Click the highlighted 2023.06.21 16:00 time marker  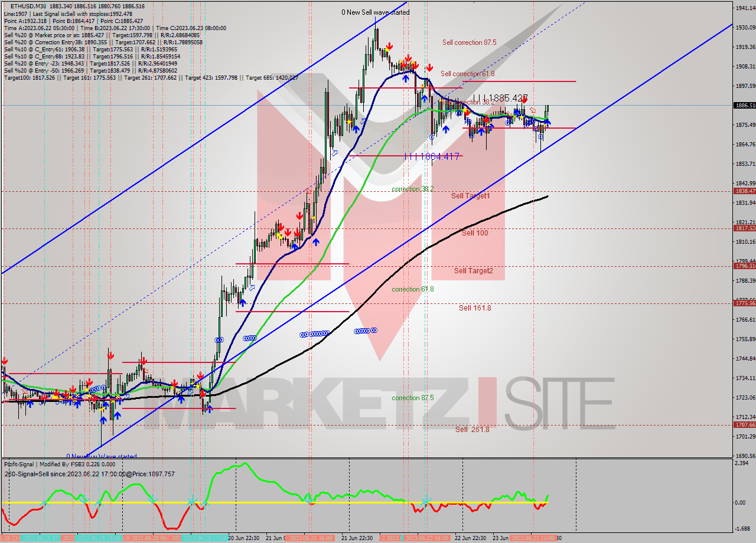311,538
